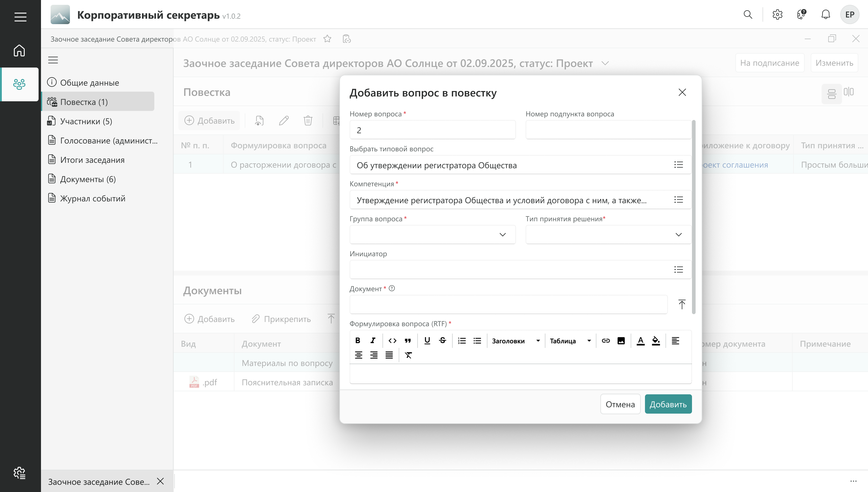Toggle italic formatting in the editor toolbar
The image size is (868, 492).
(373, 341)
